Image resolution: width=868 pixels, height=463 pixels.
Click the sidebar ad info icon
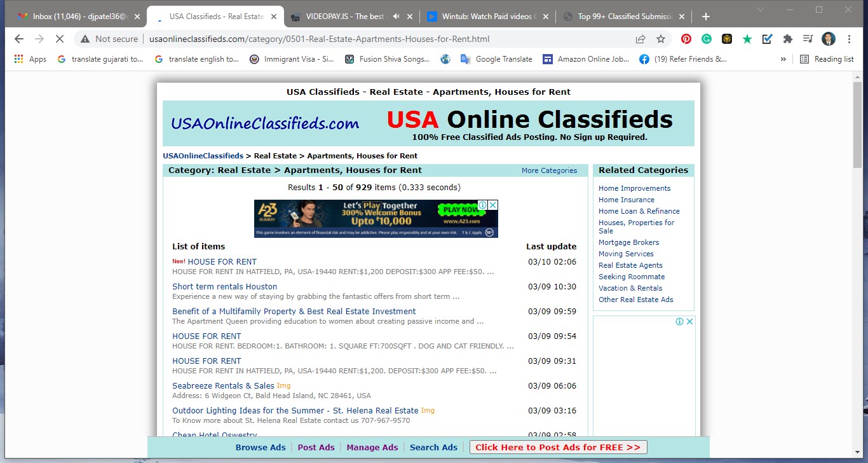(x=679, y=321)
